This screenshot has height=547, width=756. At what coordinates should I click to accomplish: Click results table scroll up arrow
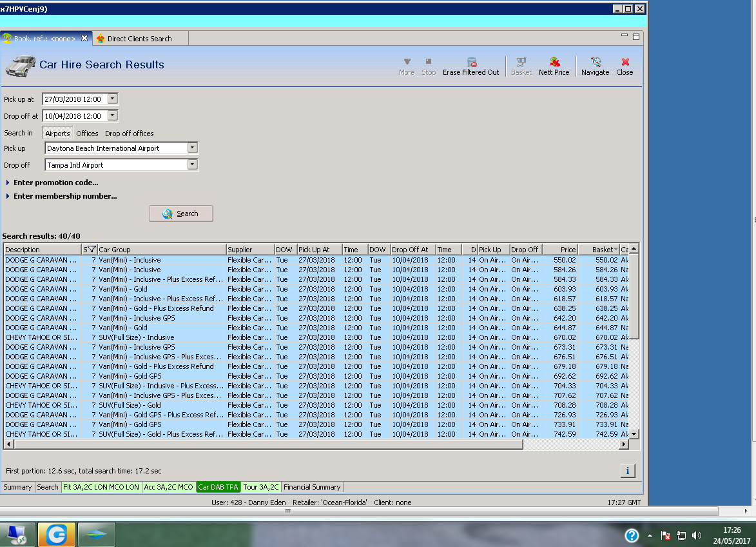click(634, 249)
